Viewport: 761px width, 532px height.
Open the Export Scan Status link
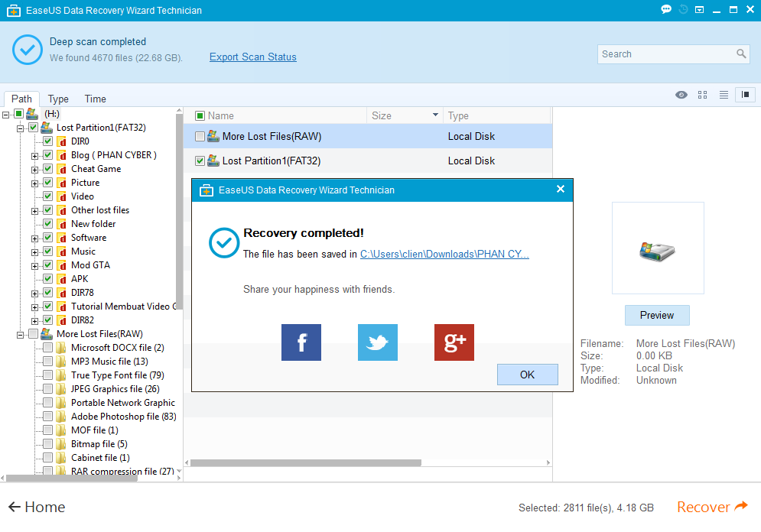pyautogui.click(x=252, y=57)
